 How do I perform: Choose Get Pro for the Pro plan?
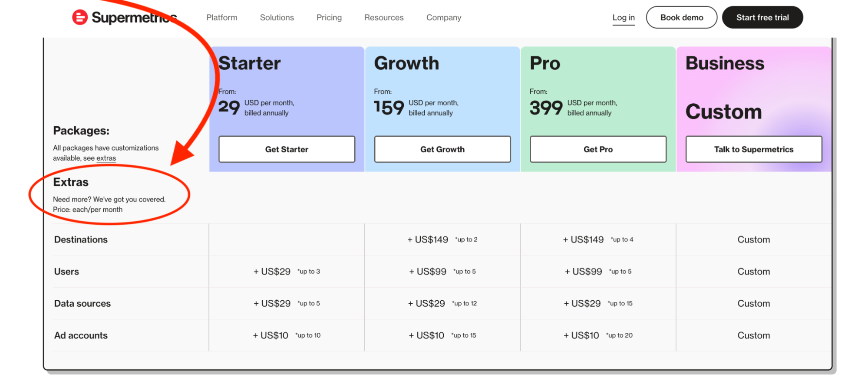598,149
